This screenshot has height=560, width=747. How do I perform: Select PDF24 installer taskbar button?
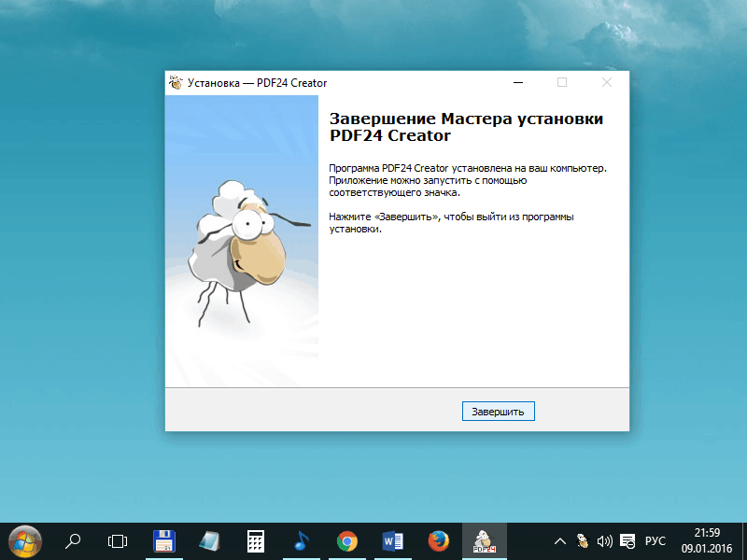pyautogui.click(x=485, y=541)
